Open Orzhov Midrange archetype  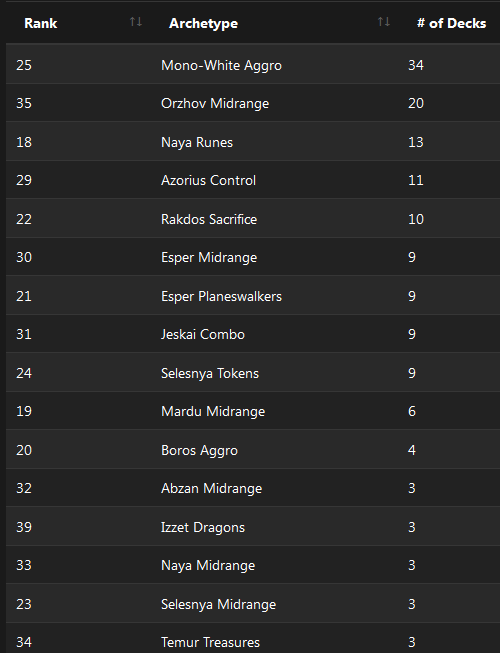215,103
